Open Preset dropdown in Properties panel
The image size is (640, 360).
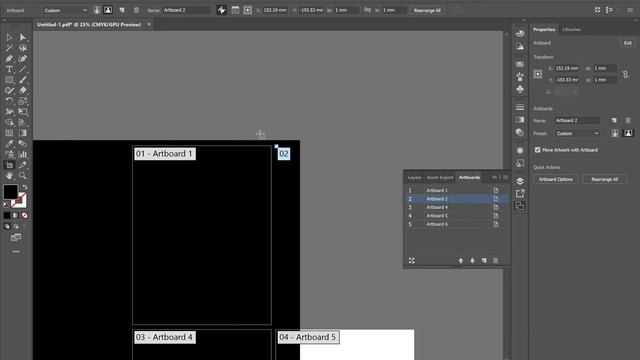click(577, 133)
